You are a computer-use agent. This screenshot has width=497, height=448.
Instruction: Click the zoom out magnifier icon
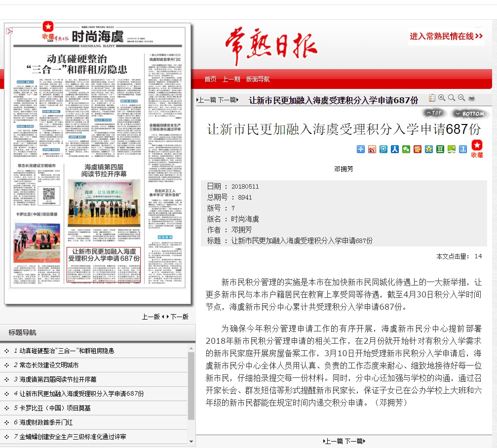[461, 98]
